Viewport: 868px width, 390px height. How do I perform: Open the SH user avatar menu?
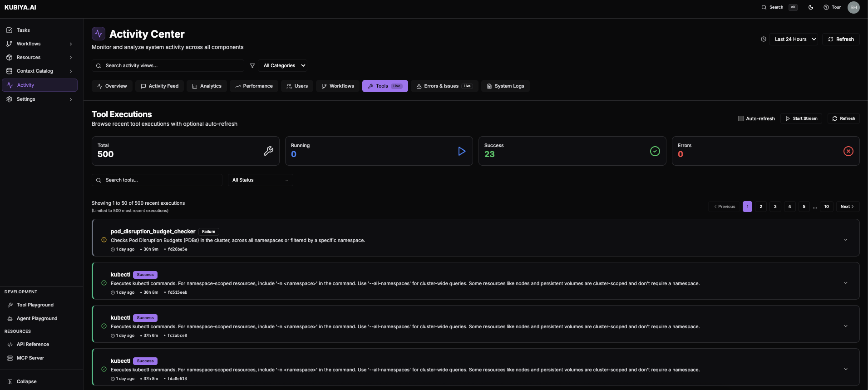[853, 7]
